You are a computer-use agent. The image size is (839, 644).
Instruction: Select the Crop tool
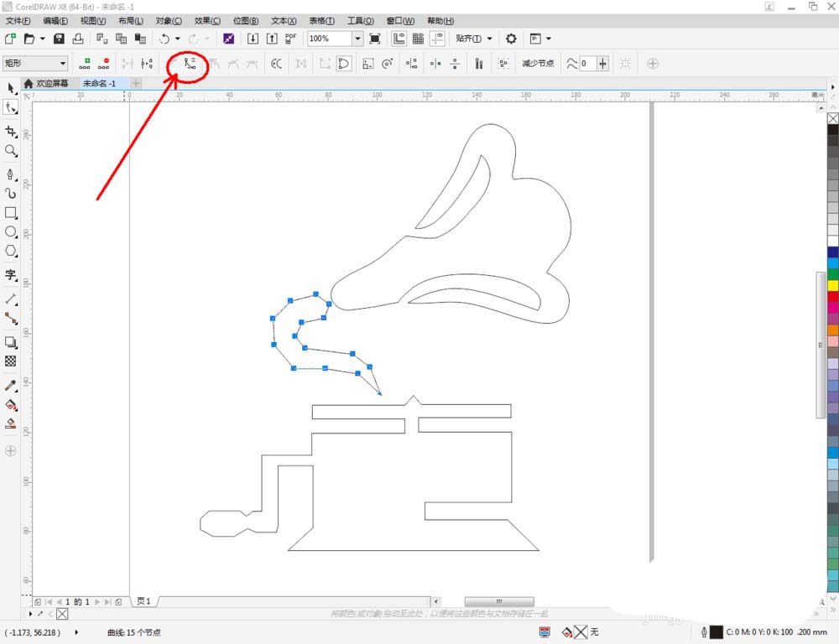pyautogui.click(x=11, y=132)
